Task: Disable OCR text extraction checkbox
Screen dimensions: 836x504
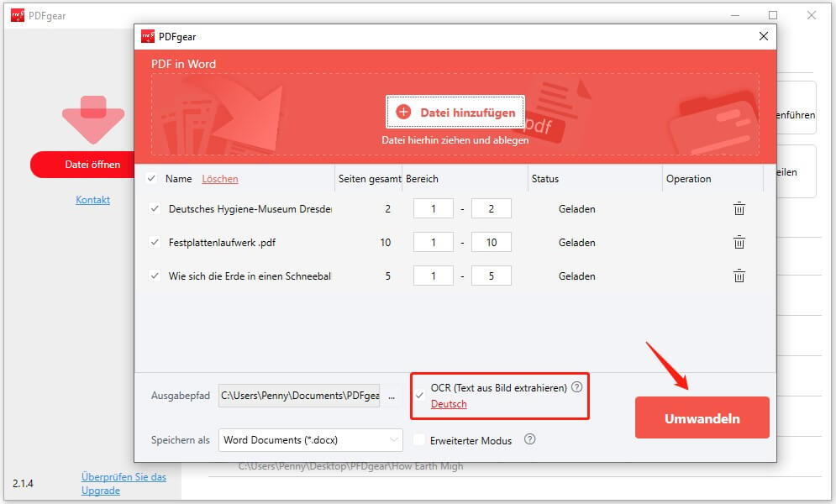Action: point(419,390)
